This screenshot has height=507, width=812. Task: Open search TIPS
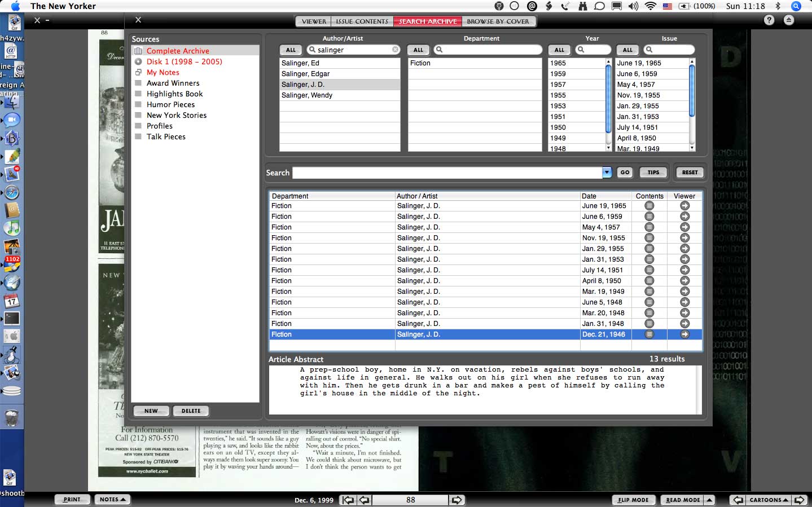tap(653, 173)
